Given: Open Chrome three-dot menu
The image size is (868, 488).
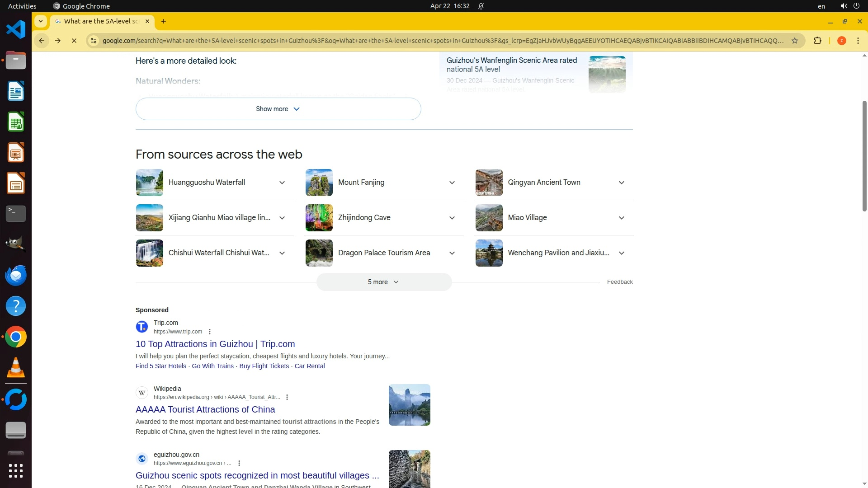Looking at the screenshot, I should pos(858,41).
